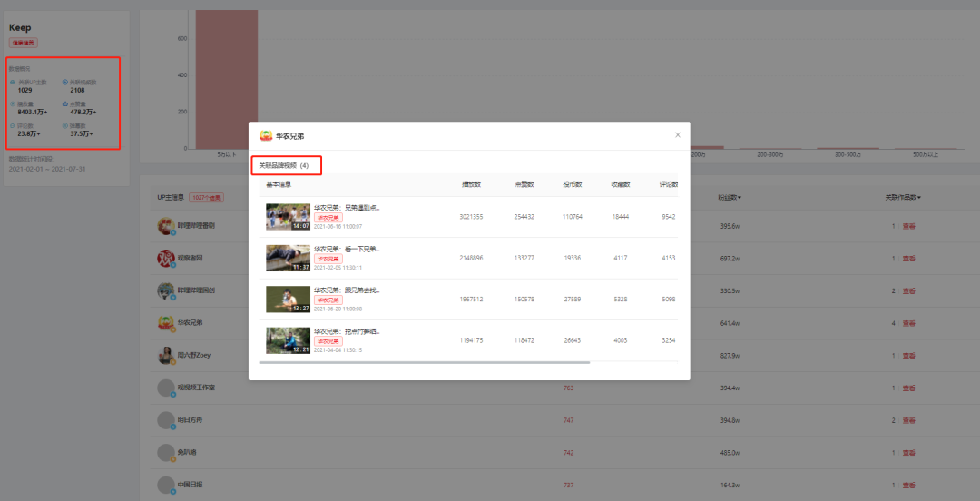Click the tall 5万以下 chart bar
Screen dimensions: 980x501
pos(227,80)
